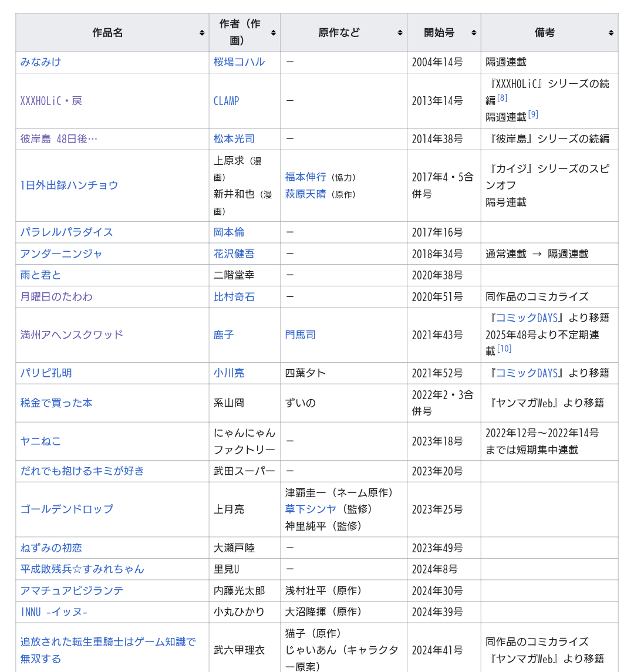Sort table by 作品名 column arrows
The image size is (634, 672).
pyautogui.click(x=201, y=33)
